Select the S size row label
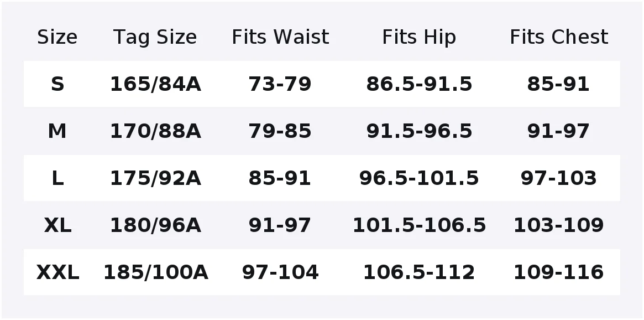The height and width of the screenshot is (320, 644). (x=57, y=84)
